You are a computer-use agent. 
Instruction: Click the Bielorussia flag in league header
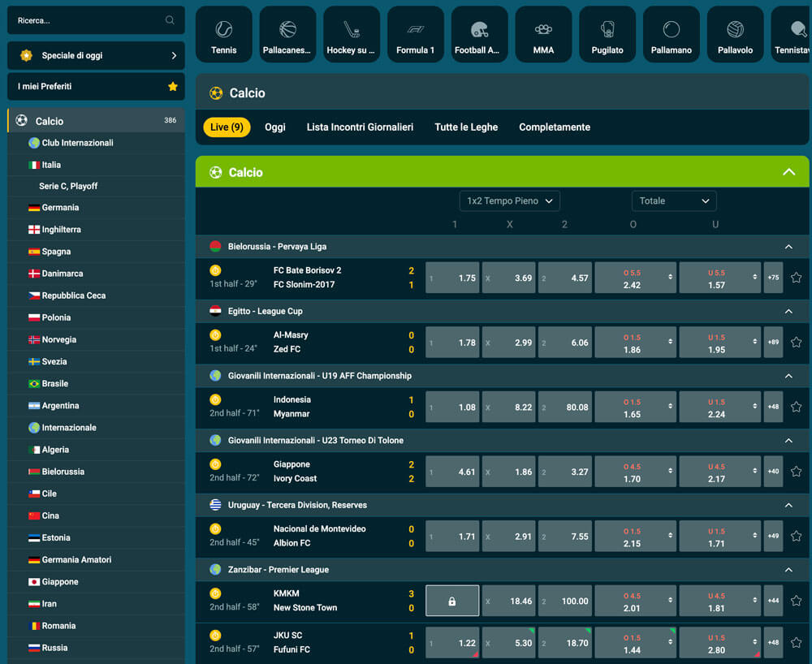215,246
